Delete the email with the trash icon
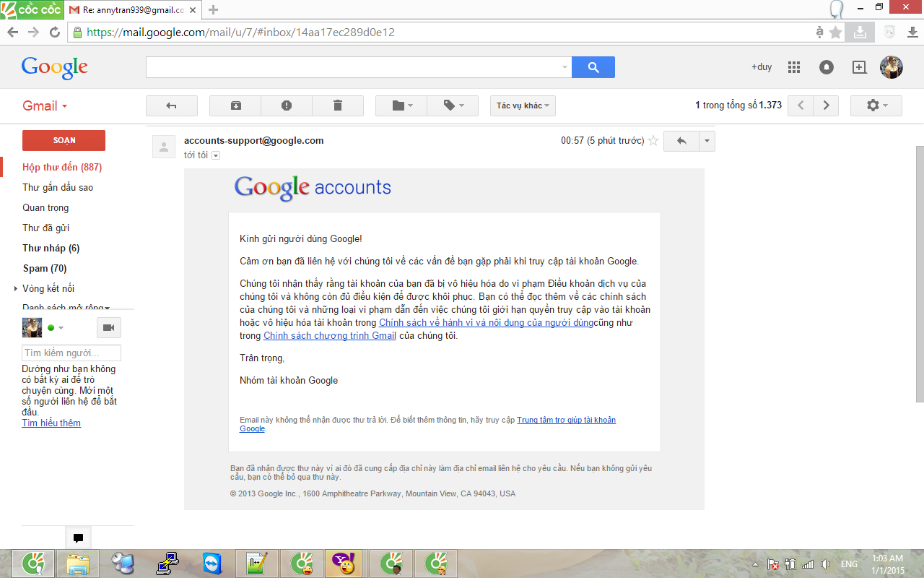Screen dimensions: 924x578 [338, 105]
